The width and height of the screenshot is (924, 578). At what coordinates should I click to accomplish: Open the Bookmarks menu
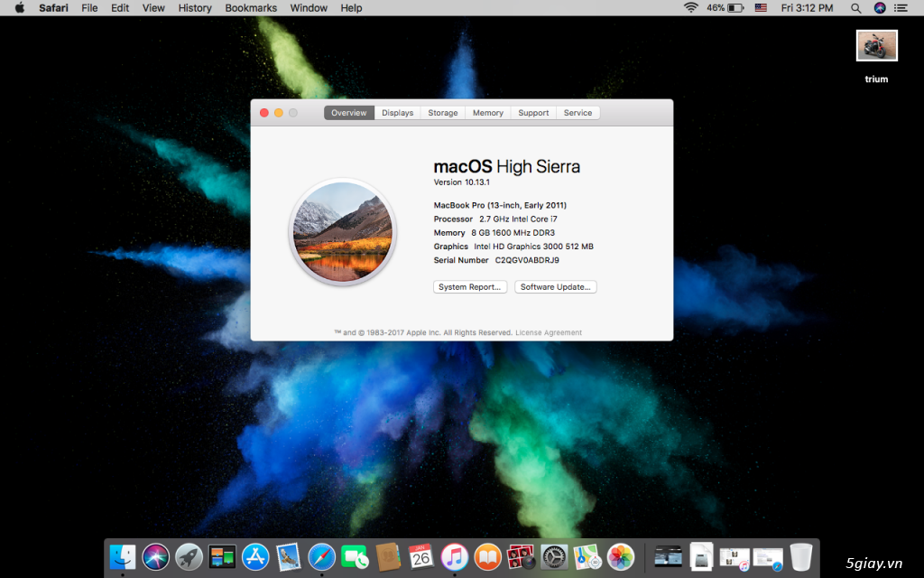(x=251, y=7)
